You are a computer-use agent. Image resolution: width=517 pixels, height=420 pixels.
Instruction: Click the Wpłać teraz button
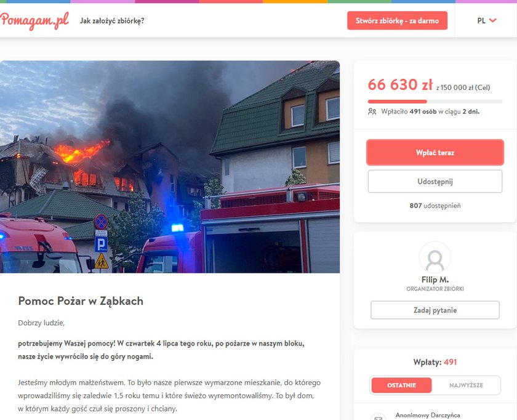pyautogui.click(x=435, y=153)
